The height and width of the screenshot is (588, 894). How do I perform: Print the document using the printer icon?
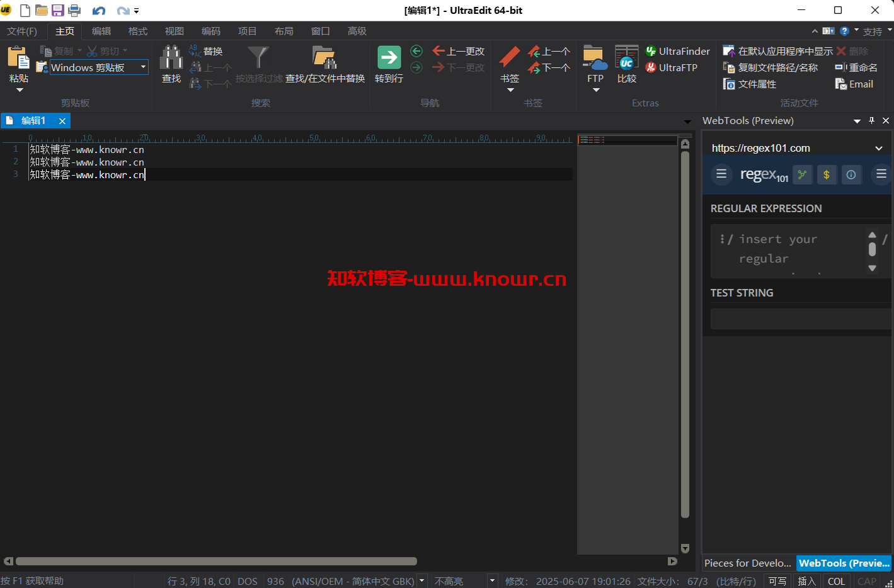coord(74,10)
